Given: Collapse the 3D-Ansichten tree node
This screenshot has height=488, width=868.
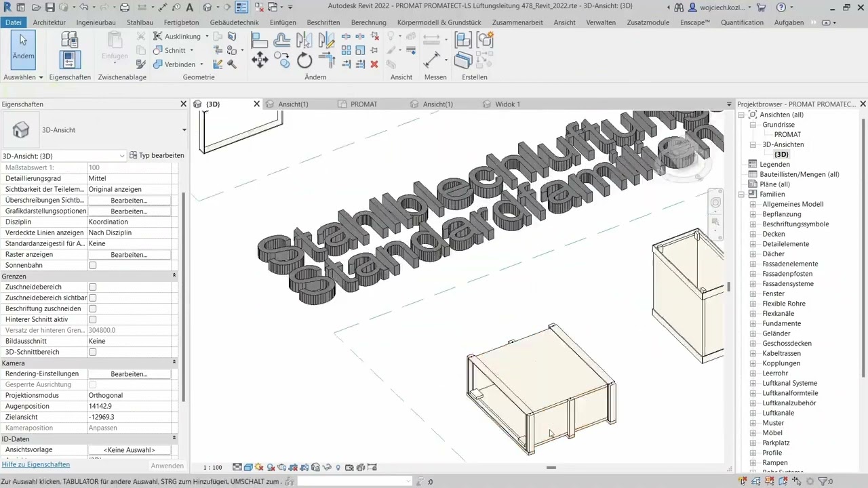Looking at the screenshot, I should [x=753, y=144].
